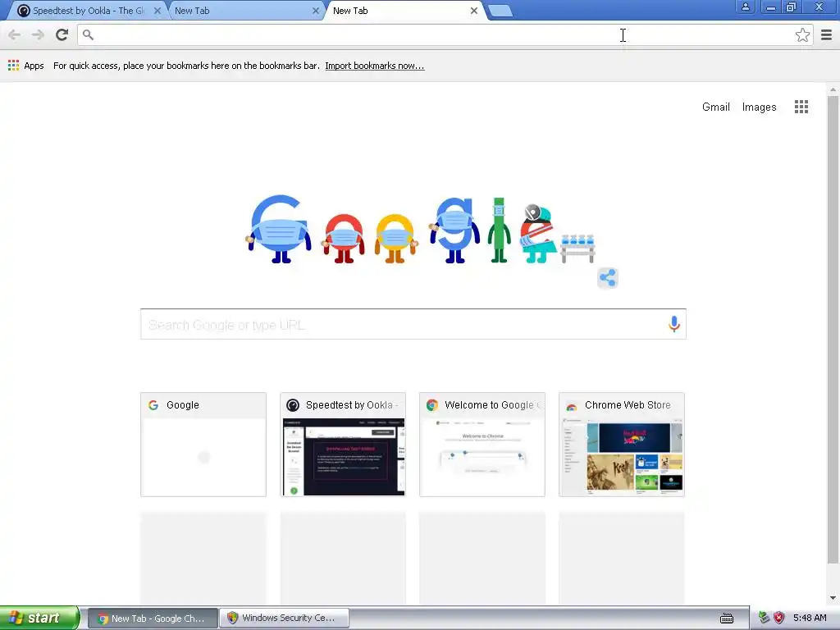
Task: Click the Google masked-letters doodle
Action: tap(421, 230)
